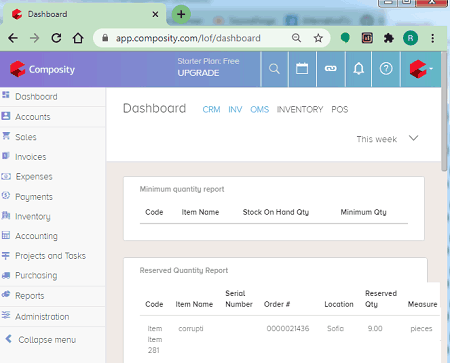This screenshot has height=363, width=450.
Task: Click the address bar URL
Action: (x=188, y=38)
